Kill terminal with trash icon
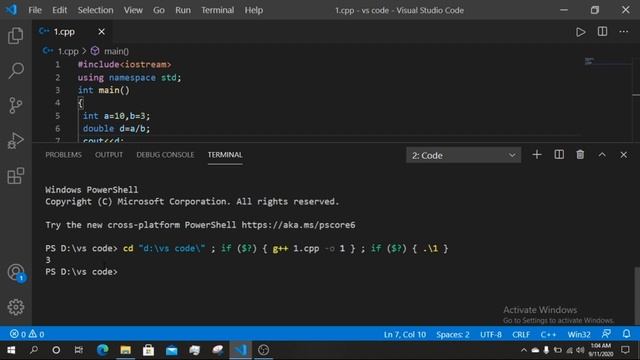640x360 pixels. [x=580, y=155]
